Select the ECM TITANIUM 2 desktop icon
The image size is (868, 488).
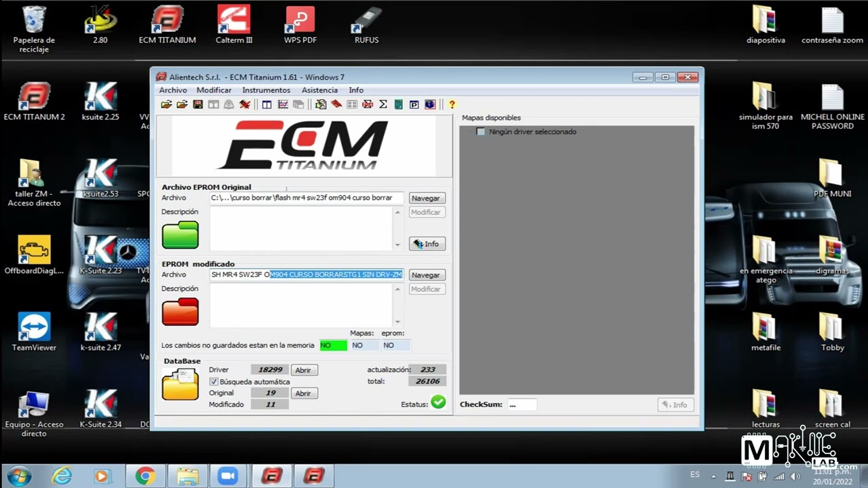[x=34, y=102]
